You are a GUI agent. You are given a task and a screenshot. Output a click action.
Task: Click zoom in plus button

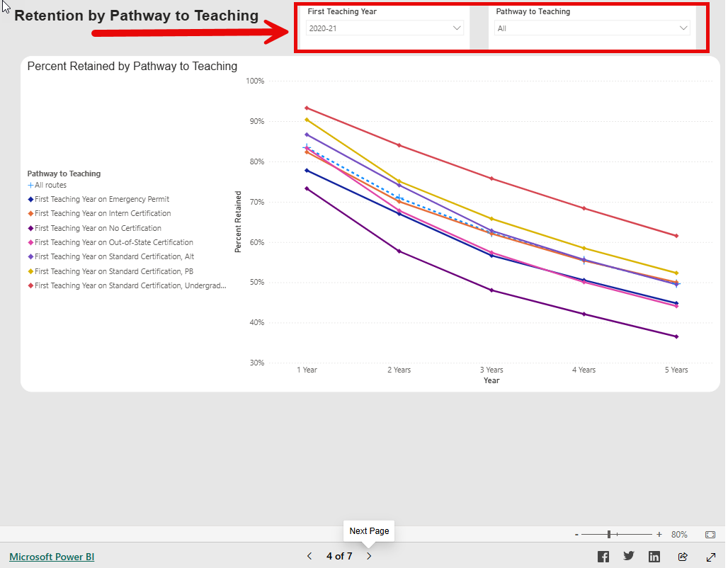[659, 535]
